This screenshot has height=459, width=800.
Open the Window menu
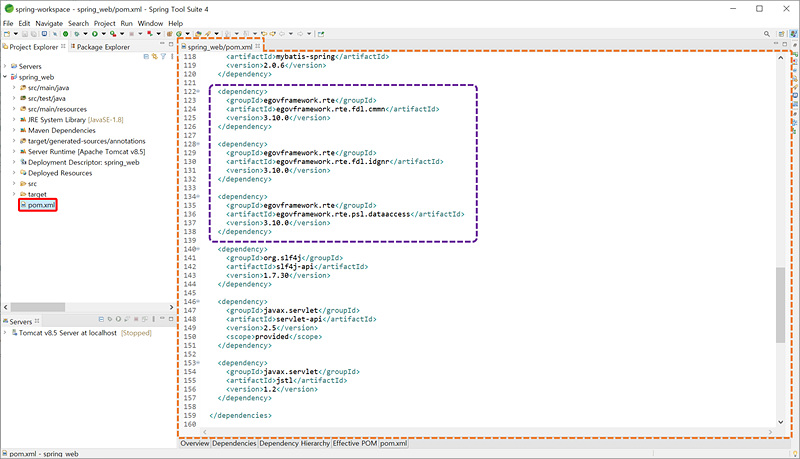point(151,23)
